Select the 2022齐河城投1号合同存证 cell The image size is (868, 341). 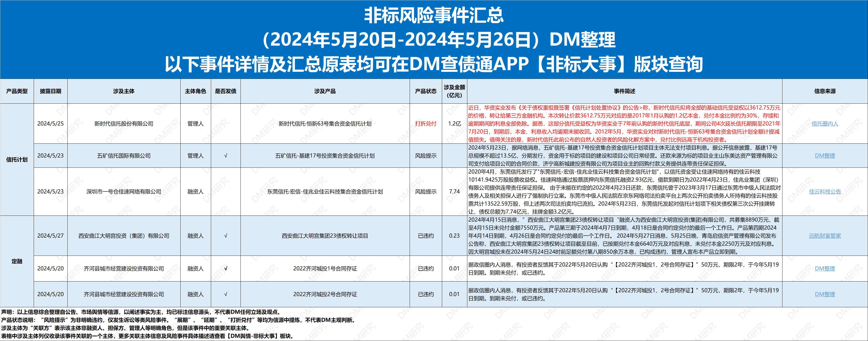[x=325, y=268]
